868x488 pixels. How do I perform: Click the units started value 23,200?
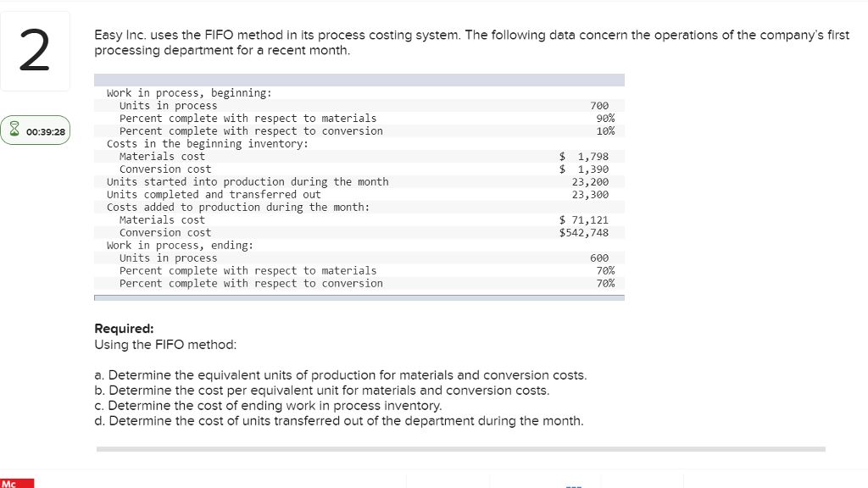[x=590, y=182]
